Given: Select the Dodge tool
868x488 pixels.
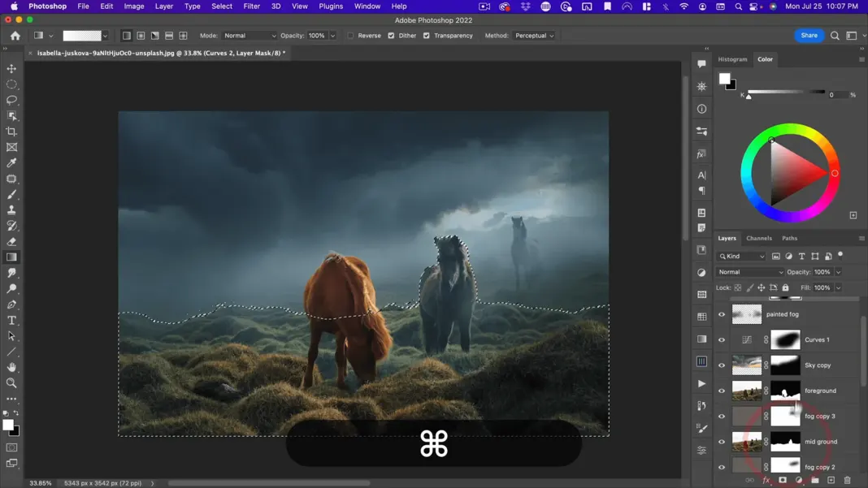Looking at the screenshot, I should pyautogui.click(x=11, y=289).
